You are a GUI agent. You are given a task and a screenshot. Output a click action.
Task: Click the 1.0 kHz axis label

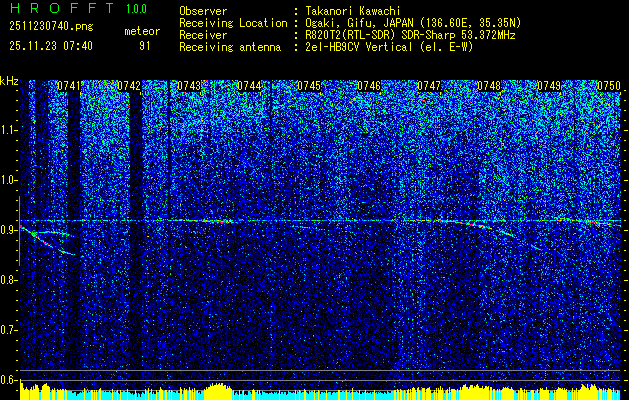pyautogui.click(x=8, y=181)
